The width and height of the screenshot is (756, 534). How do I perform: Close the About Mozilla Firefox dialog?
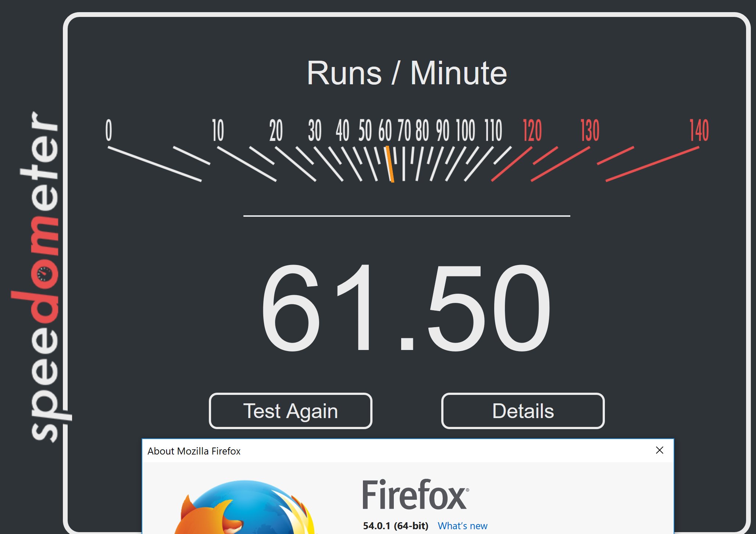[660, 450]
